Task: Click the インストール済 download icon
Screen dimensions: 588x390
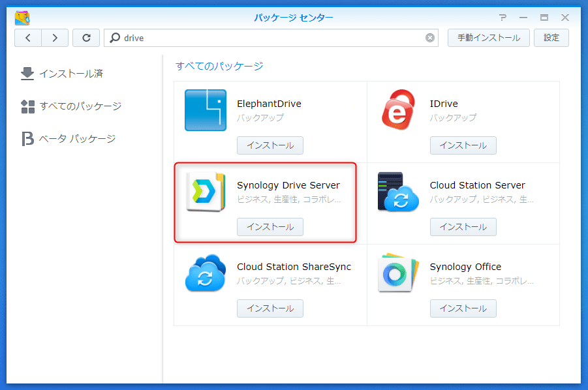Action: [x=27, y=74]
